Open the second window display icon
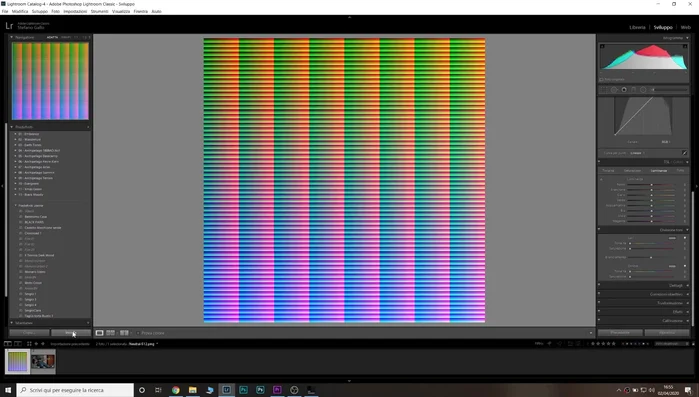This screenshot has height=397, width=699. tap(18, 344)
